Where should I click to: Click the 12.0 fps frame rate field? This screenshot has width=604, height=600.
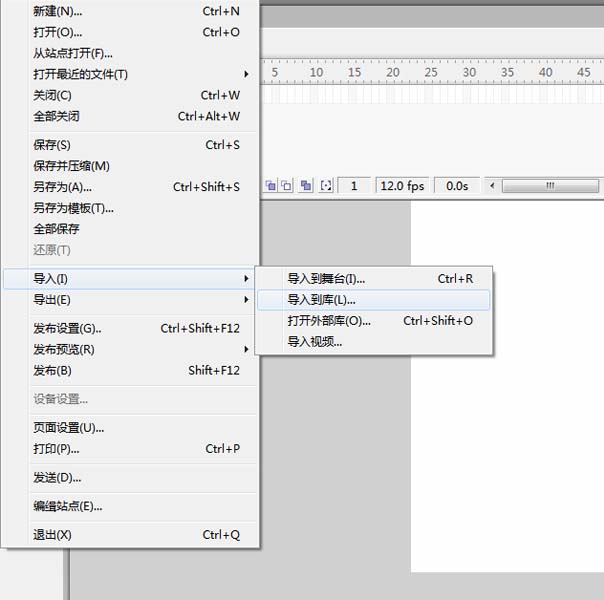tap(403, 186)
